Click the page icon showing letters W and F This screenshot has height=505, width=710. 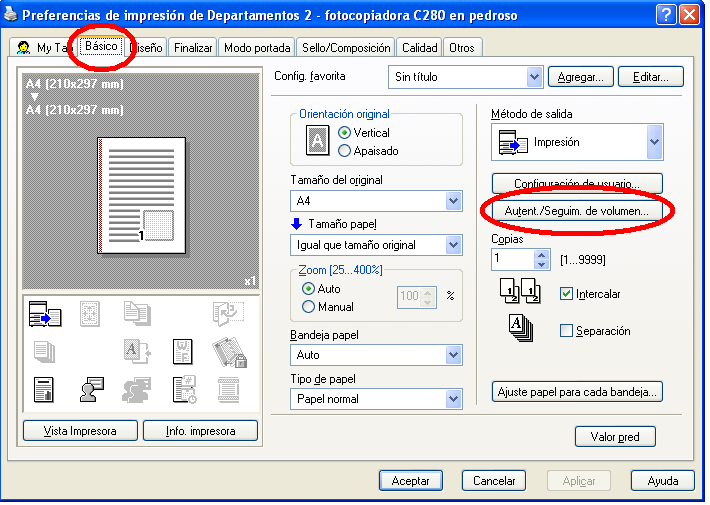(182, 352)
